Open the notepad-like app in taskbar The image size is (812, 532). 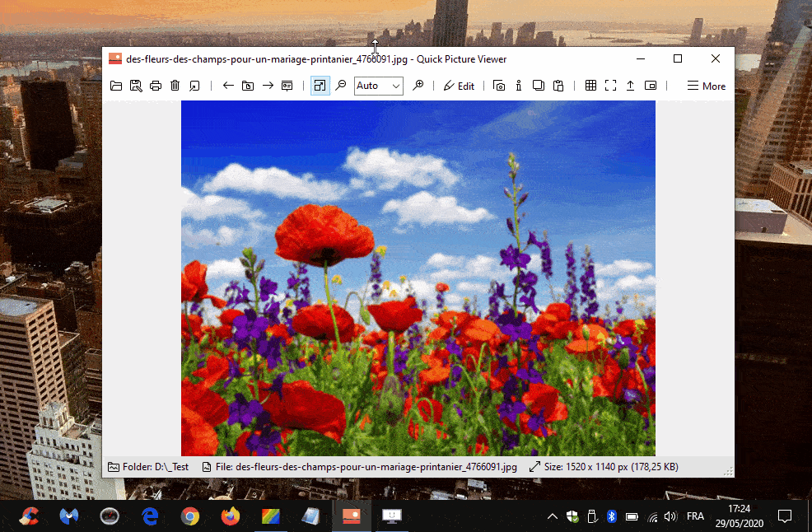(x=310, y=516)
